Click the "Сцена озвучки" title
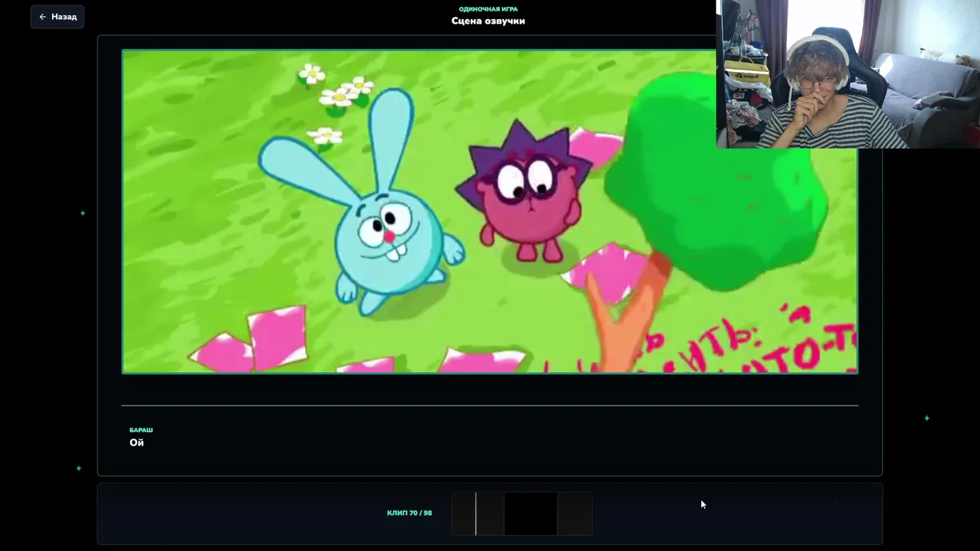 point(488,21)
